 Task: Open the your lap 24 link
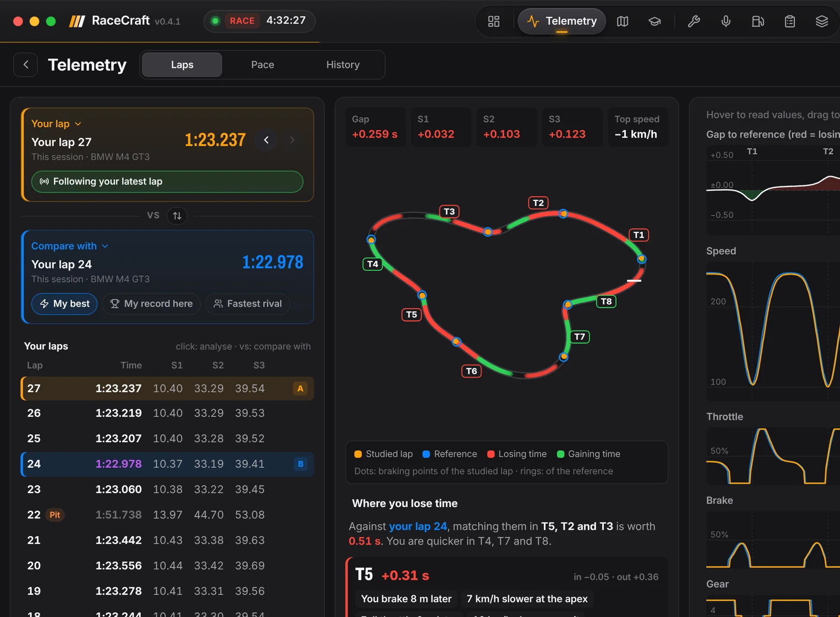(418, 526)
